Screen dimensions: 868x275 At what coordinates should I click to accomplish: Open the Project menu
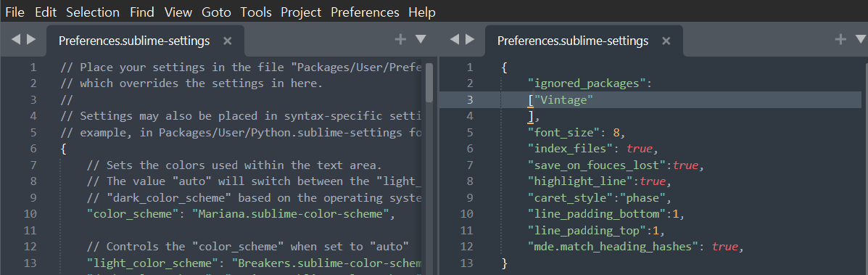click(301, 12)
